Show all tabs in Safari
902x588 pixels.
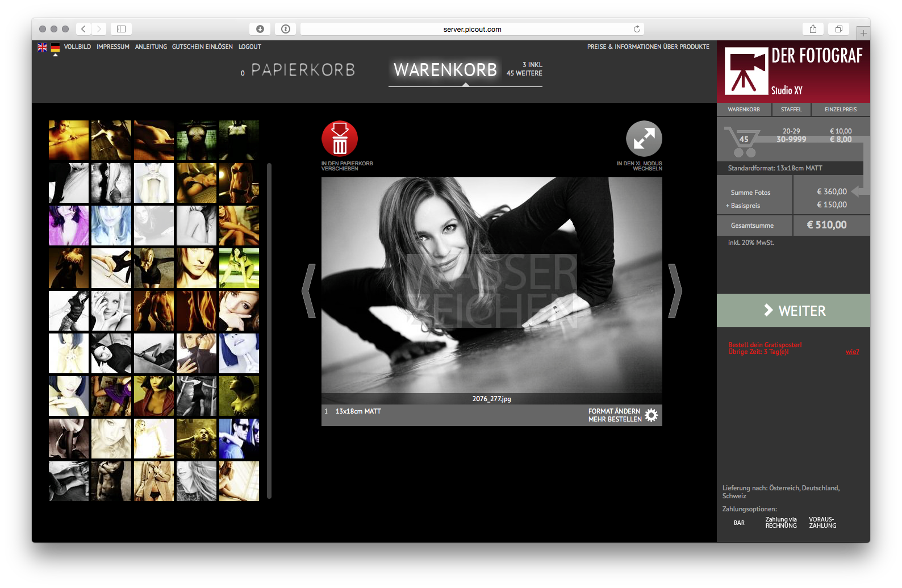click(838, 29)
